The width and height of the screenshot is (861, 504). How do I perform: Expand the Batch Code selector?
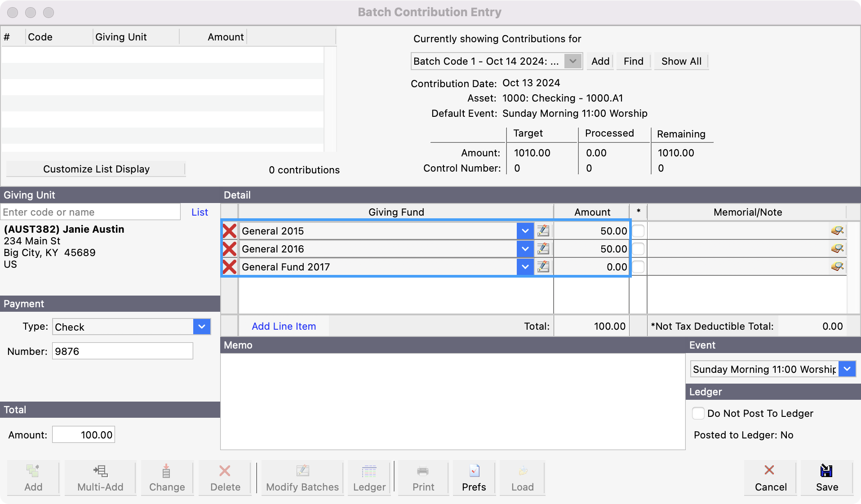pyautogui.click(x=573, y=61)
